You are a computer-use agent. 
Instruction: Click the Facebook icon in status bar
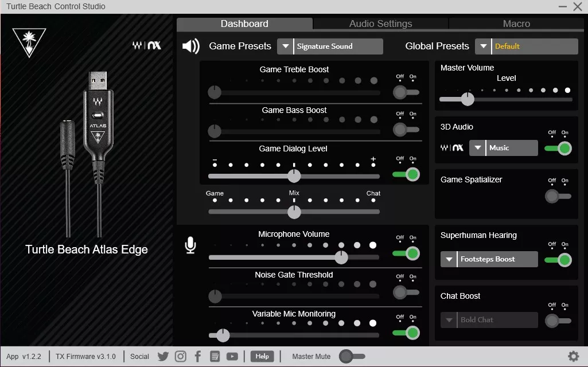point(197,357)
